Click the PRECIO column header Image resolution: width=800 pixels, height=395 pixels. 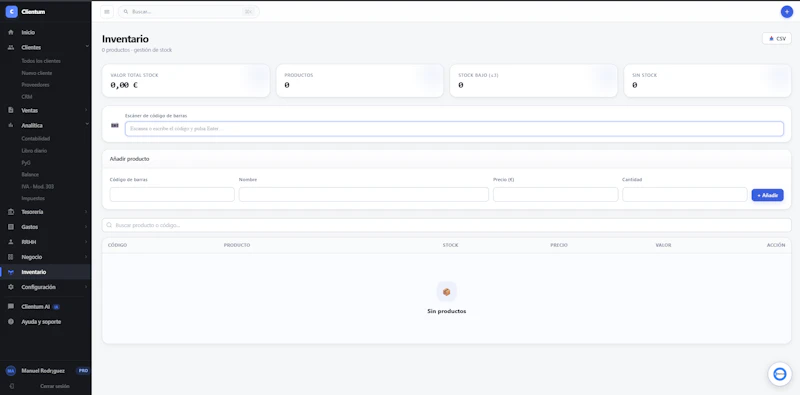click(x=559, y=245)
